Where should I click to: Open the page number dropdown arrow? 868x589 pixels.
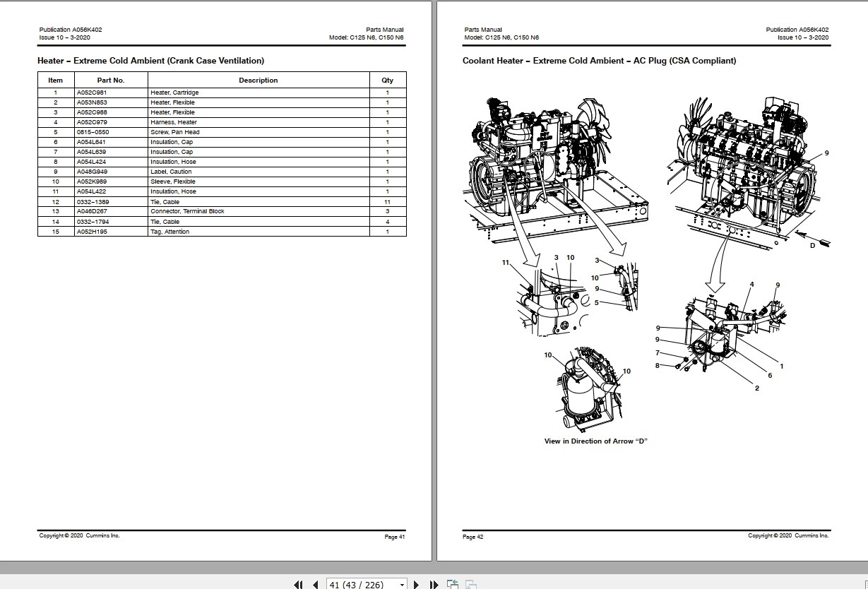(403, 584)
